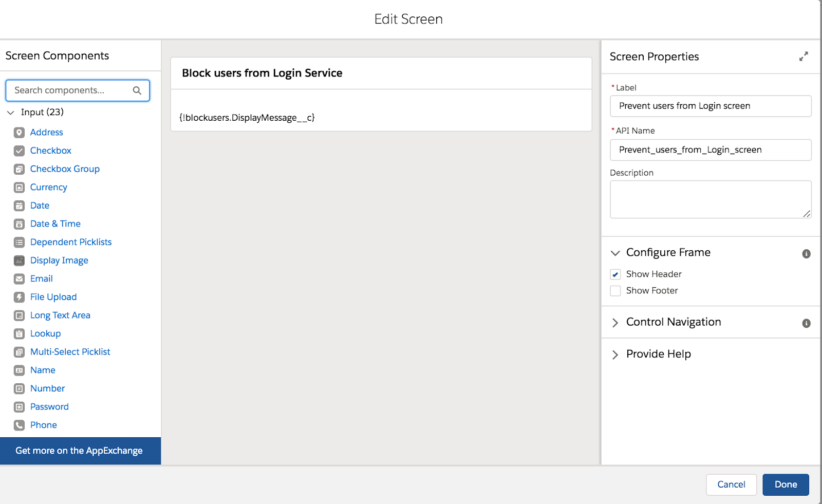Select the Phone component link
Screen dimensions: 822x504
[x=44, y=425]
